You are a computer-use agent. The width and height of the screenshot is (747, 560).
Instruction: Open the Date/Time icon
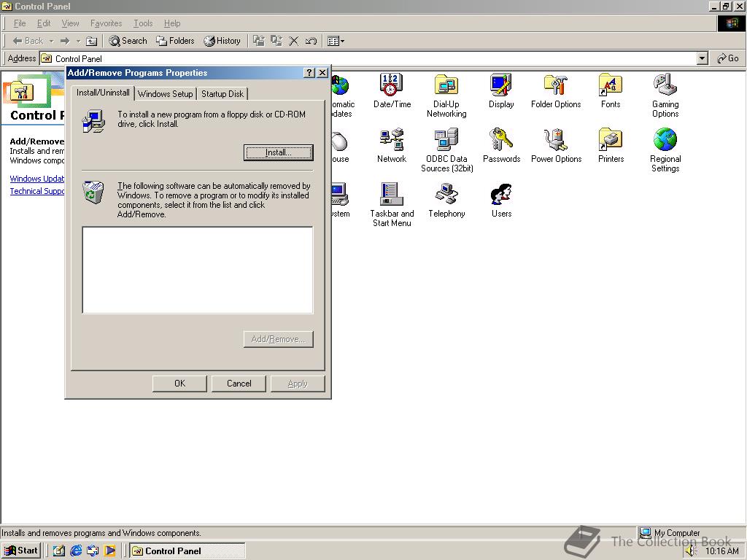pos(392,87)
